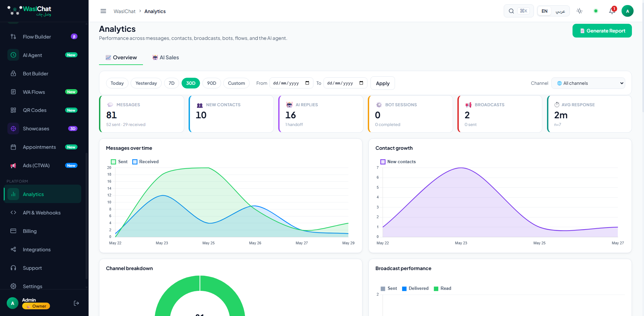644x316 pixels.
Task: Open calendar picker in From date field
Action: click(x=307, y=83)
